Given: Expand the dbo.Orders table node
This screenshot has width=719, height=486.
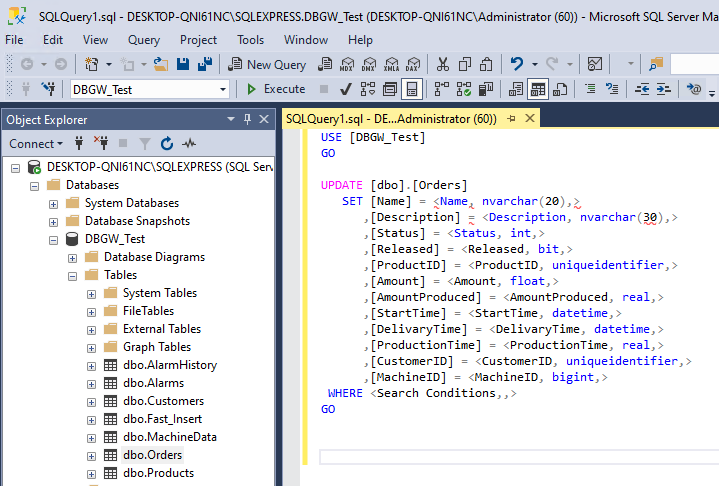Looking at the screenshot, I should [91, 455].
